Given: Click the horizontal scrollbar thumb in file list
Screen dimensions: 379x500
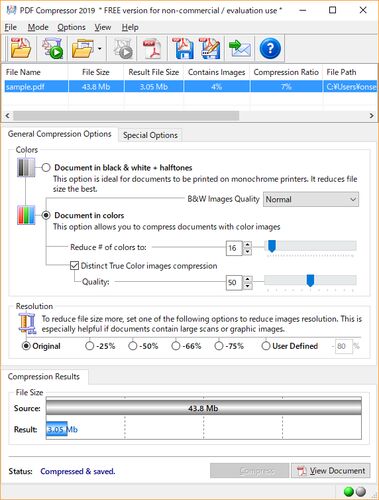Looking at the screenshot, I should 126,116.
